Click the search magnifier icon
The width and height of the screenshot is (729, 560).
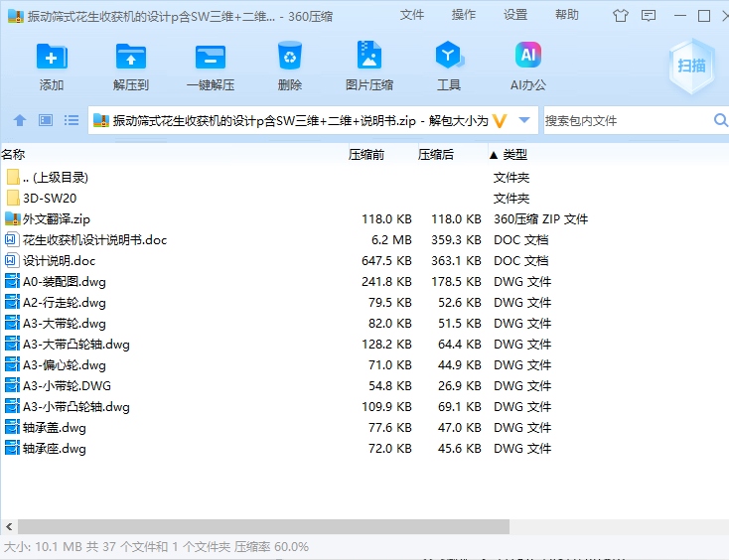721,120
